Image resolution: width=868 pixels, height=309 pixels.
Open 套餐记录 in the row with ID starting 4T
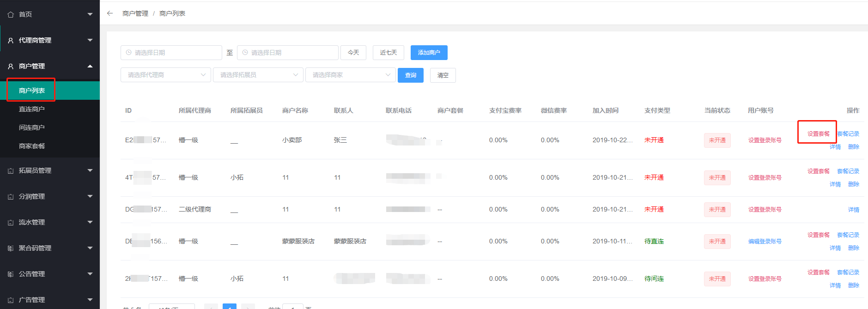(848, 171)
